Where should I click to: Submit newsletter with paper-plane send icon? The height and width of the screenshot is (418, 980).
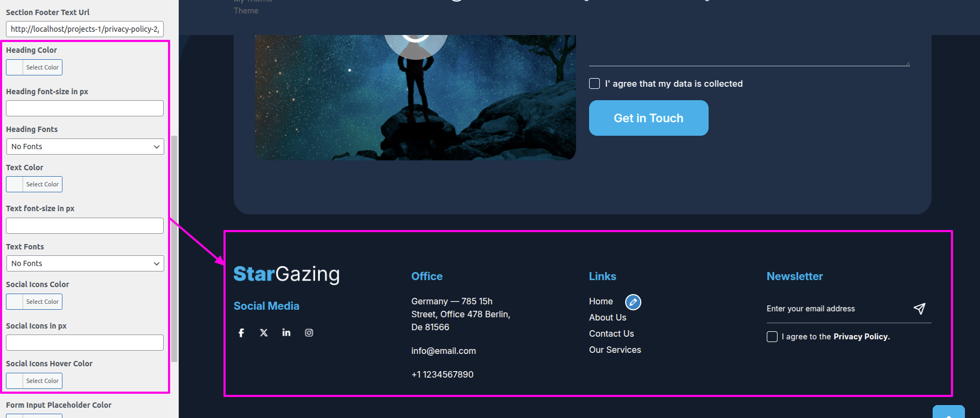[x=920, y=308]
